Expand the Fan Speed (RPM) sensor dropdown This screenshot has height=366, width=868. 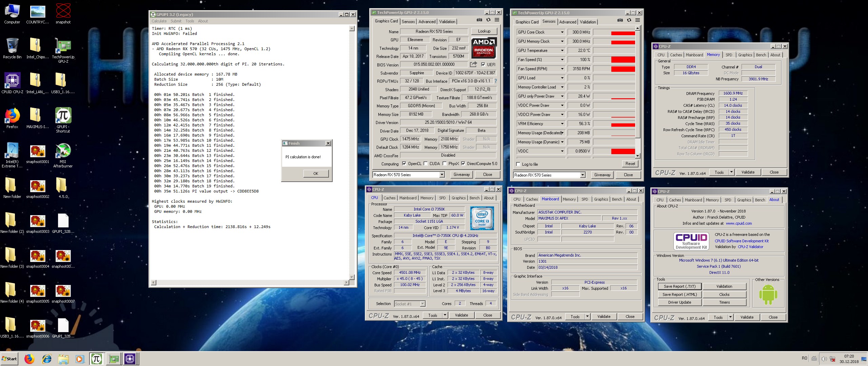pyautogui.click(x=562, y=69)
